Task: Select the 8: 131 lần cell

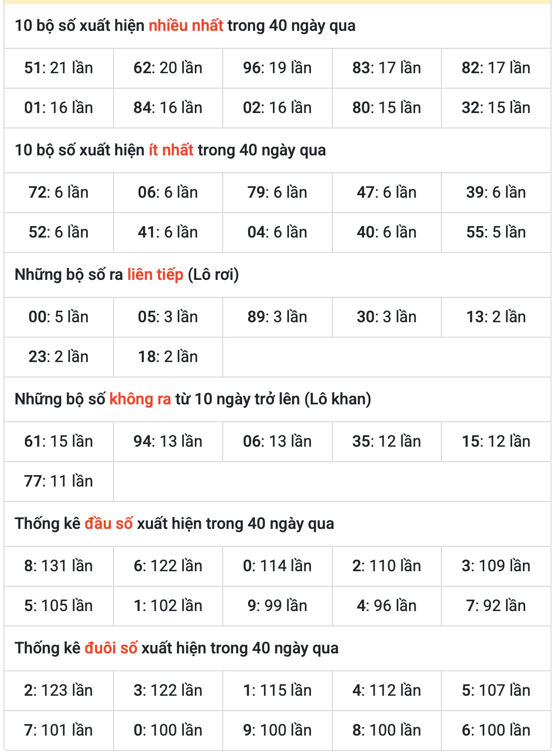Action: [x=59, y=566]
